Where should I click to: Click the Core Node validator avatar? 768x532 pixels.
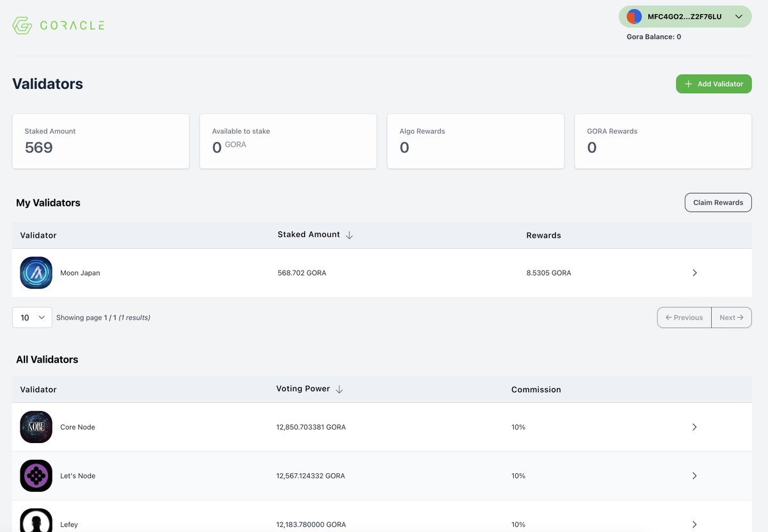coord(36,427)
